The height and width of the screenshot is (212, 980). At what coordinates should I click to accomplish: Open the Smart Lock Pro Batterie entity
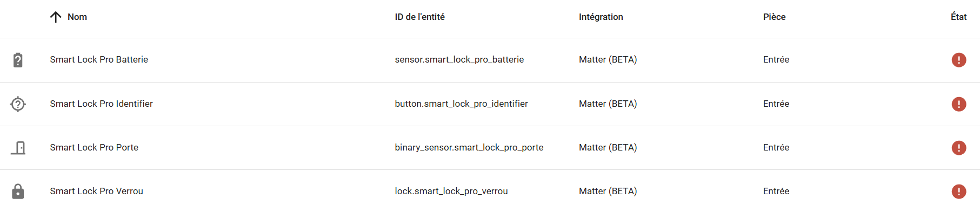click(99, 60)
